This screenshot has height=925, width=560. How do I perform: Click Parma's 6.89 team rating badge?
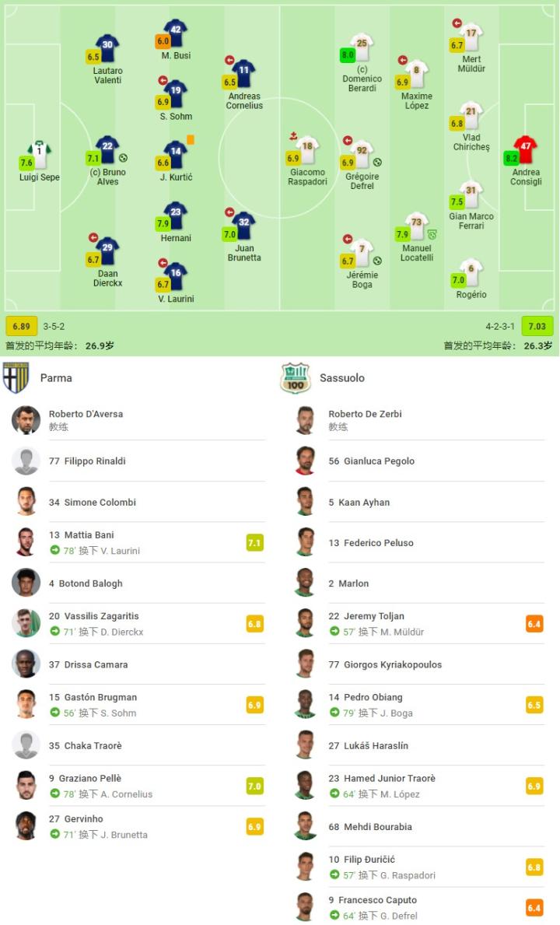[x=21, y=327]
